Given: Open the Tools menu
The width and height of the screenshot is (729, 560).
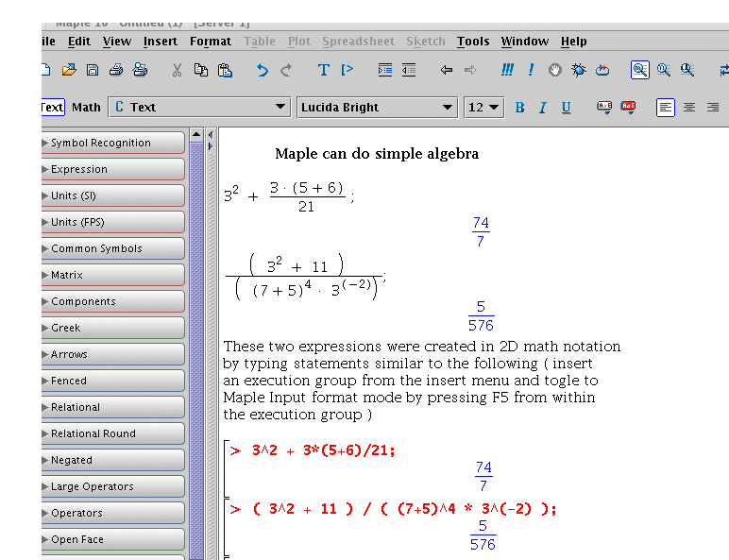Looking at the screenshot, I should tap(473, 42).
